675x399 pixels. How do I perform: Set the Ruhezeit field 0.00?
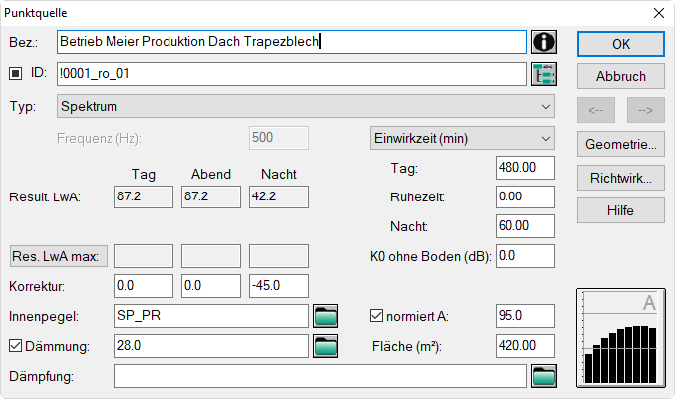coord(525,197)
